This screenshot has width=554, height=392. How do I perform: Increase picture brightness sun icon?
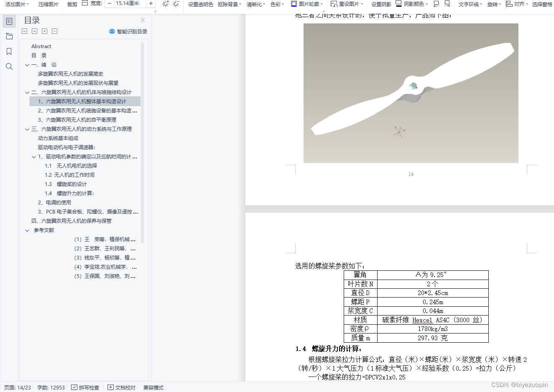[166, 4]
